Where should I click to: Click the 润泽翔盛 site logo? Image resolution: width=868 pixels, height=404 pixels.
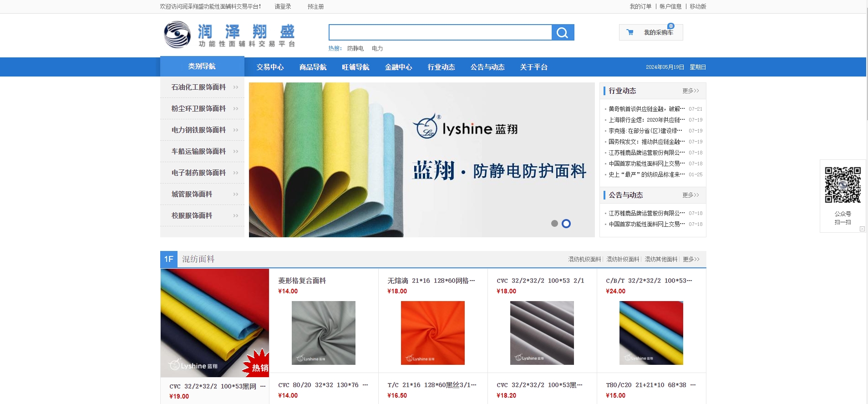(230, 35)
